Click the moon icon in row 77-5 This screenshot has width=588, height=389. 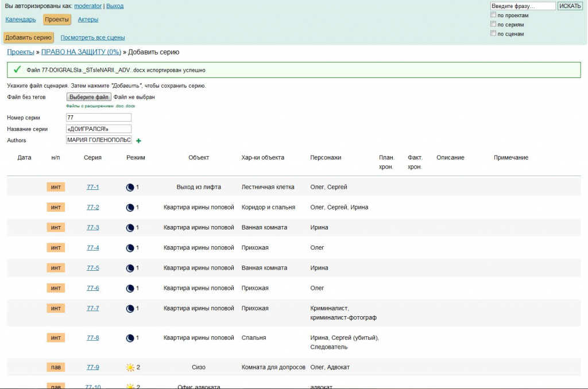130,269
